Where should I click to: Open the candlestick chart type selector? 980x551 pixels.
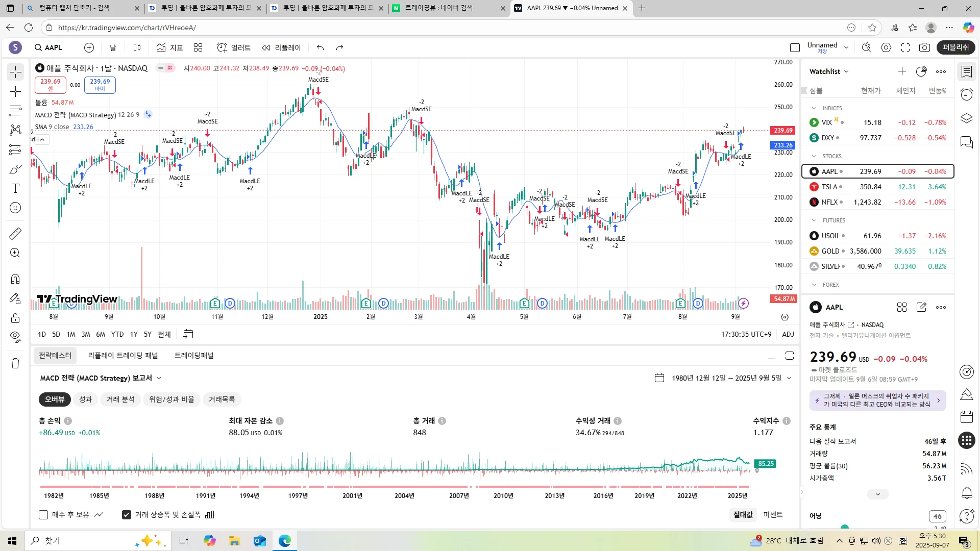[x=137, y=47]
